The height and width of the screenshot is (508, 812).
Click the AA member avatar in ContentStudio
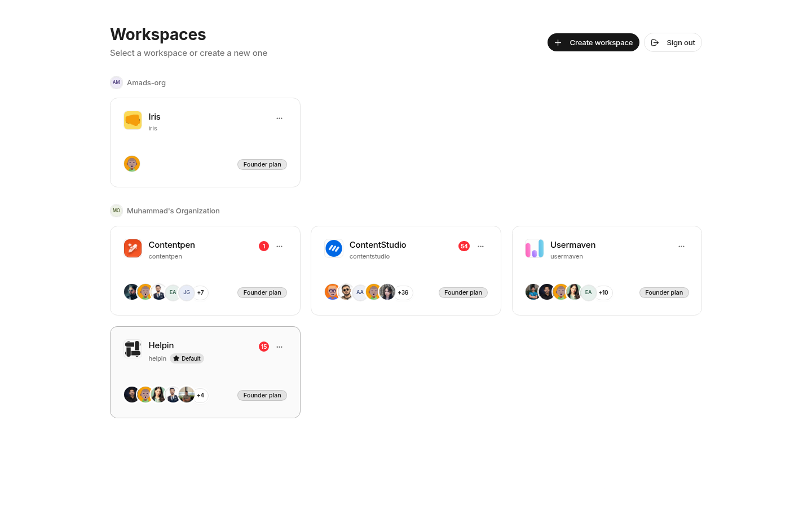click(x=360, y=292)
